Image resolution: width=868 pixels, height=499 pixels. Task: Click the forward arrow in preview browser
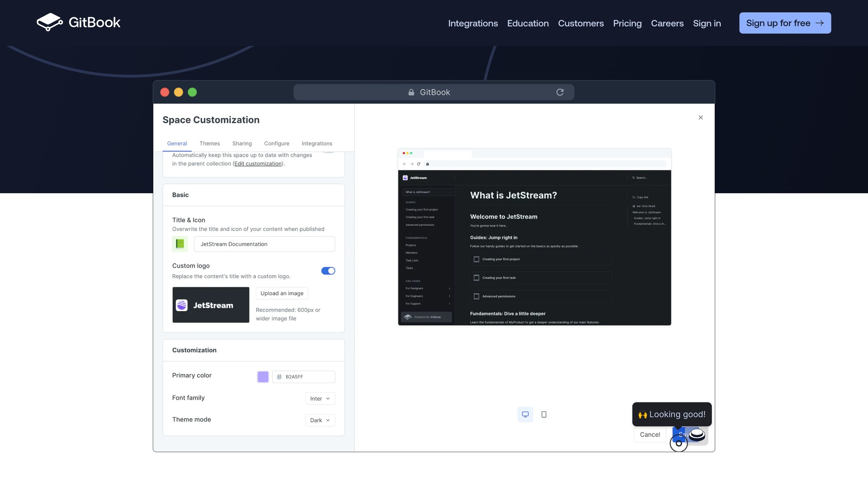(412, 164)
